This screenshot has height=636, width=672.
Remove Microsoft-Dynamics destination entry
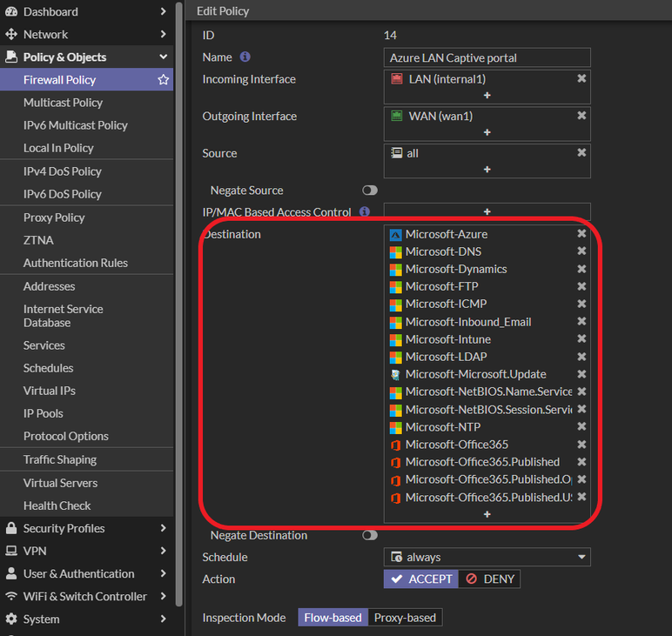pyautogui.click(x=581, y=269)
